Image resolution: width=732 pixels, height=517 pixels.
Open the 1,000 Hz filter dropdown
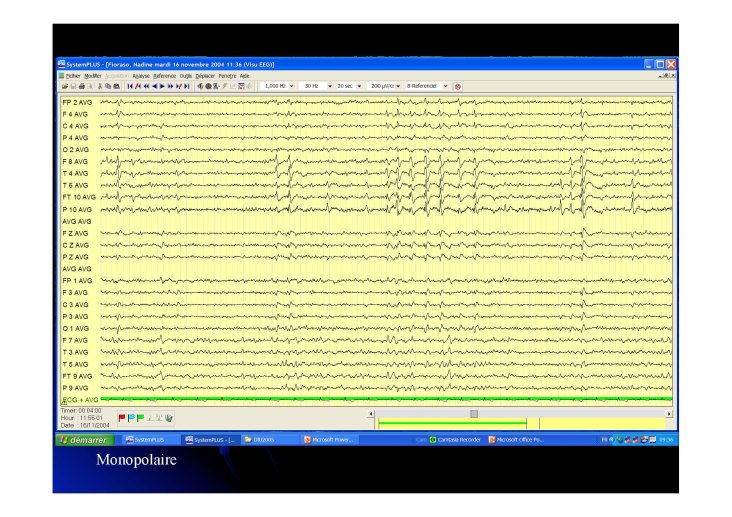point(291,86)
